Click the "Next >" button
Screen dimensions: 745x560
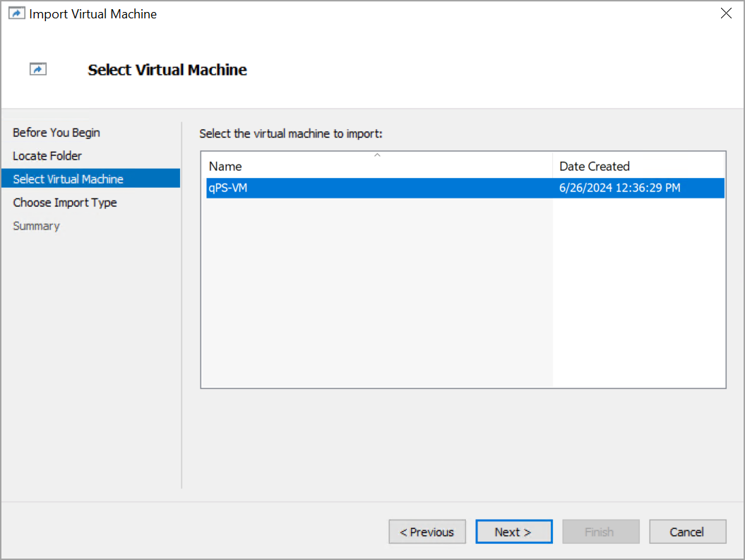coord(513,531)
